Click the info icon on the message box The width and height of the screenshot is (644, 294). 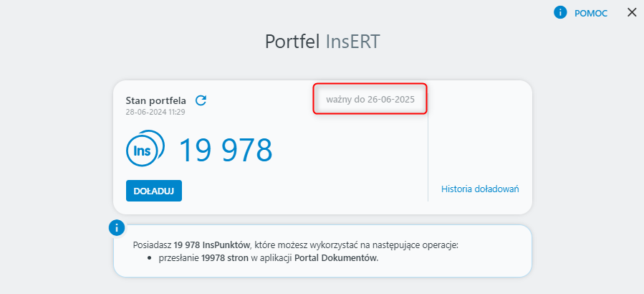click(117, 227)
